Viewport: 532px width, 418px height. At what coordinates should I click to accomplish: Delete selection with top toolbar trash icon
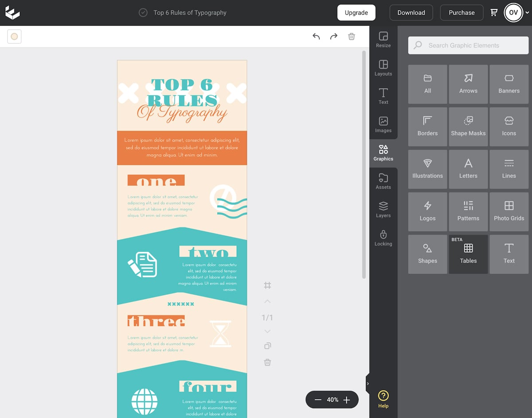[352, 36]
